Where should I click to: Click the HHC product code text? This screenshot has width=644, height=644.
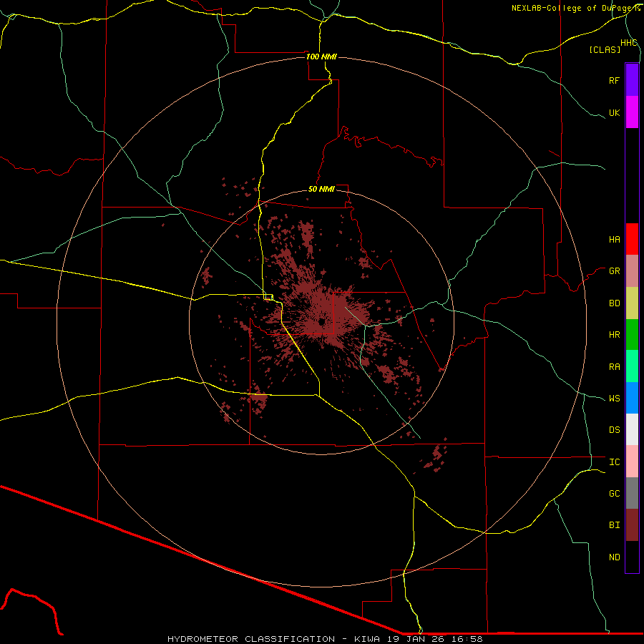coord(628,43)
